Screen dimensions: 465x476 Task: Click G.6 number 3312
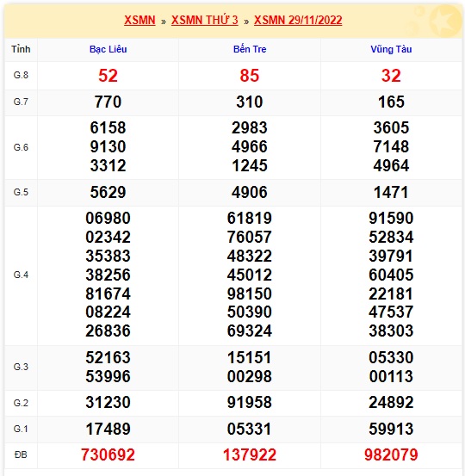click(x=108, y=166)
